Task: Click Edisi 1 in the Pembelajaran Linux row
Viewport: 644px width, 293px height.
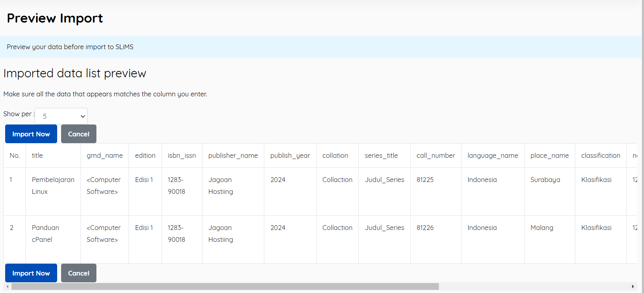Action: pyautogui.click(x=144, y=180)
